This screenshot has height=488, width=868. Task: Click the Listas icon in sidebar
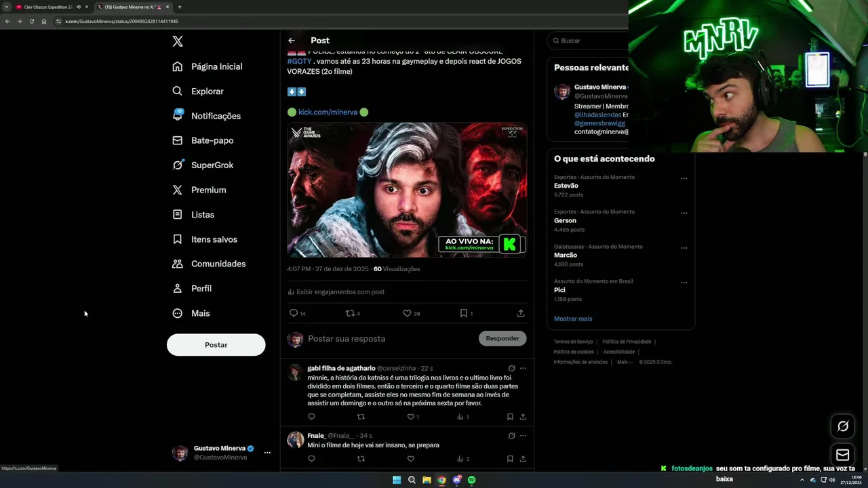177,214
